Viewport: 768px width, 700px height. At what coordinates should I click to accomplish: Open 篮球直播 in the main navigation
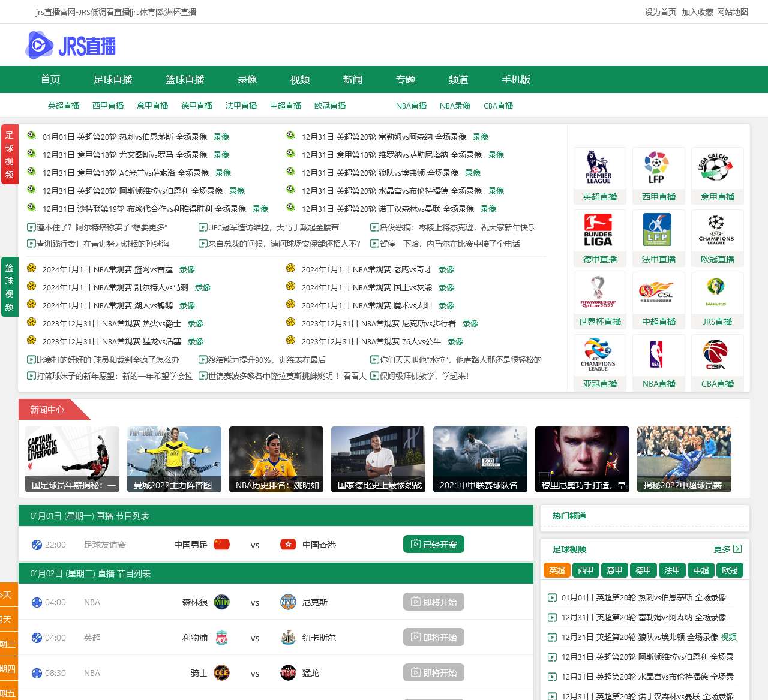185,80
